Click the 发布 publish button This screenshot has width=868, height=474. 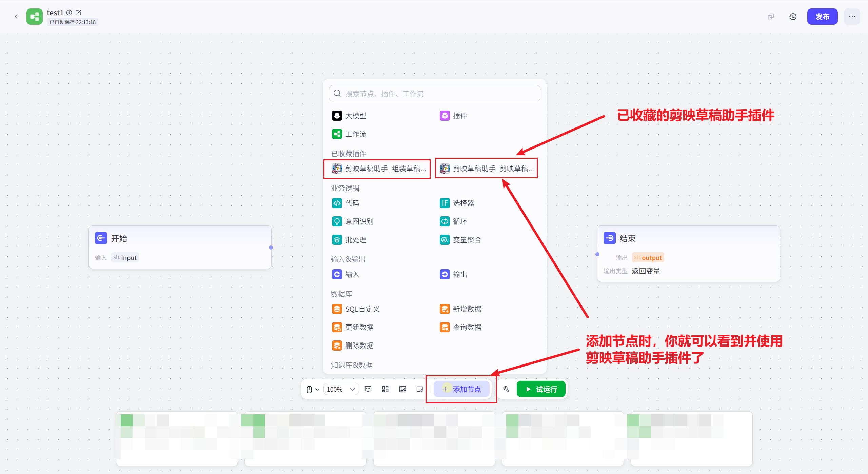(822, 16)
